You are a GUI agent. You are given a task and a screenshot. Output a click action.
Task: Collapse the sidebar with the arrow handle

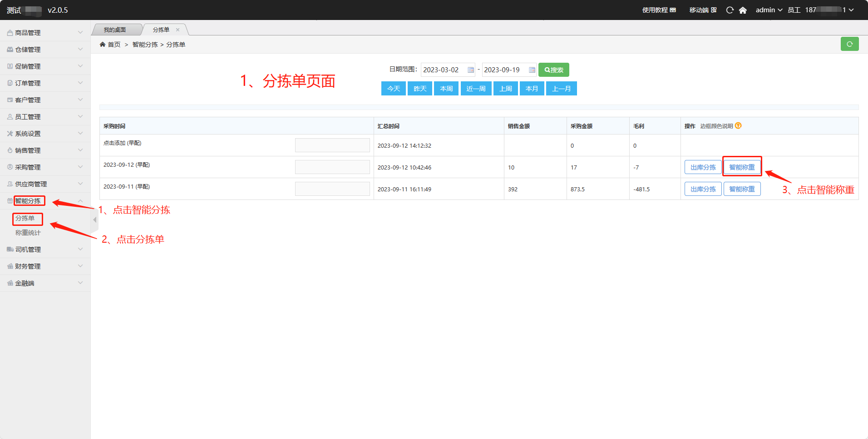pos(94,220)
